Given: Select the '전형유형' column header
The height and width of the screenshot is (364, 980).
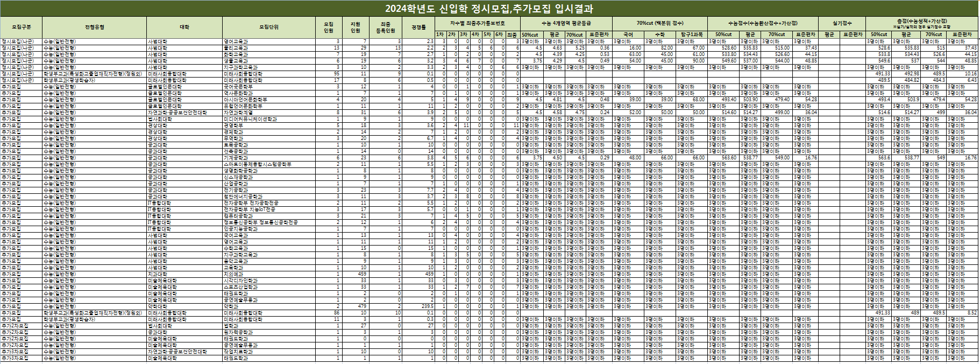Looking at the screenshot, I should 95,27.
